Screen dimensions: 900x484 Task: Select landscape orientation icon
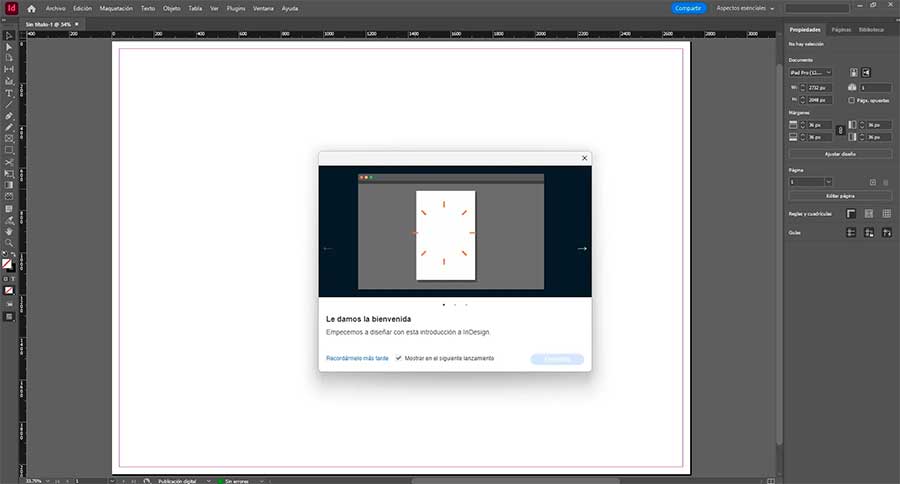[x=867, y=72]
